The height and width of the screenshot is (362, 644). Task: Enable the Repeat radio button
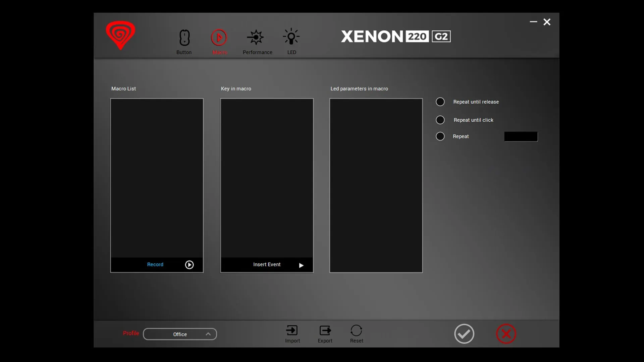coord(440,136)
